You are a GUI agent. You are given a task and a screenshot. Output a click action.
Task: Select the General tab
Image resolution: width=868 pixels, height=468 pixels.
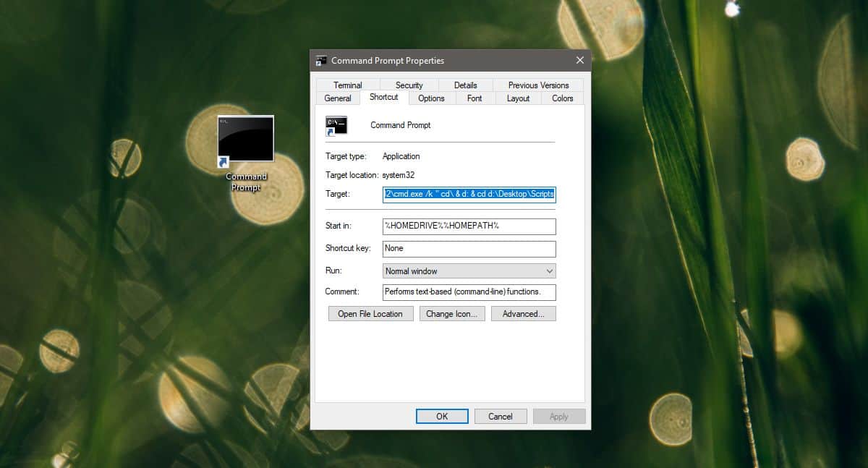[337, 98]
